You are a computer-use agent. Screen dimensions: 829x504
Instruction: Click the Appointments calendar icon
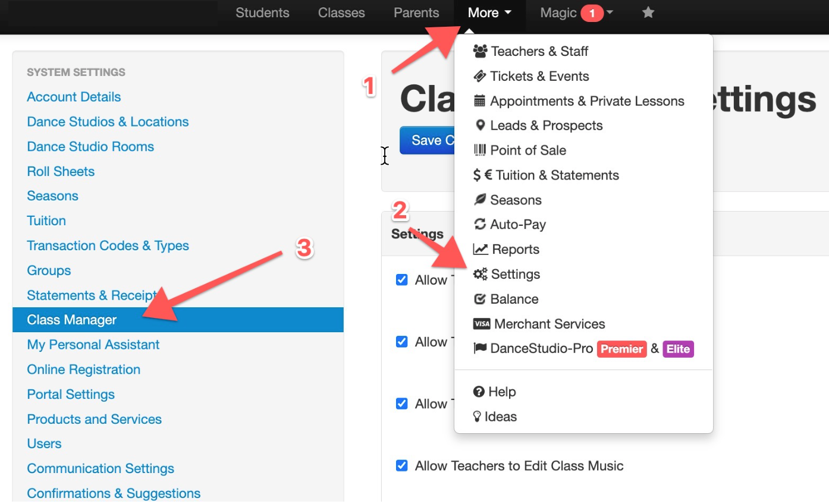pos(479,101)
